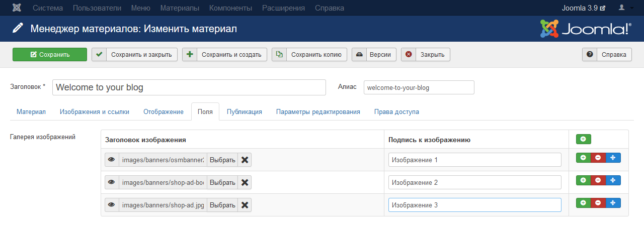Preview the shop-ad-books image with eye icon
Viewport: 644px width, 227px height.
112,182
